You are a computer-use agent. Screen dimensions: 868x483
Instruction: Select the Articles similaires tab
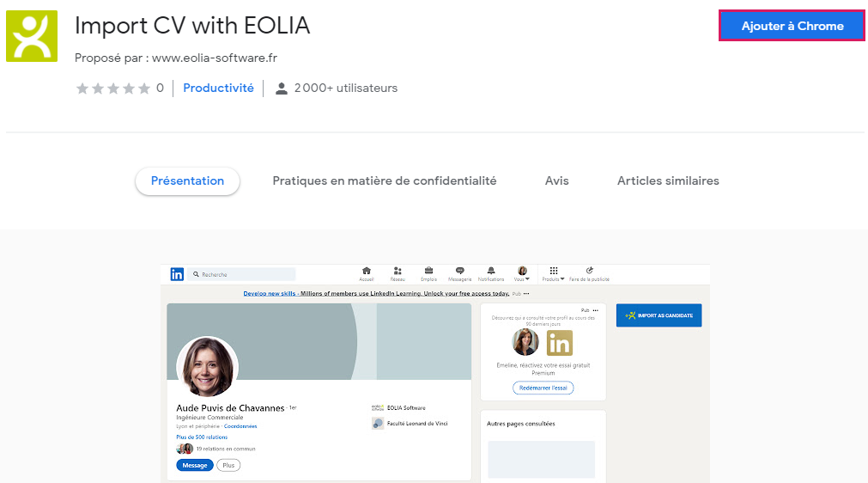point(668,181)
